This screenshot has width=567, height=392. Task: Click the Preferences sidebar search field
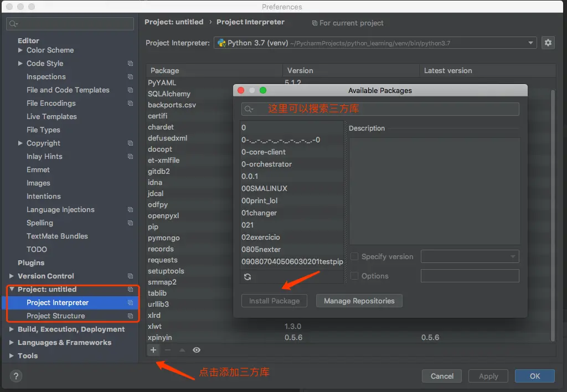[x=70, y=23]
